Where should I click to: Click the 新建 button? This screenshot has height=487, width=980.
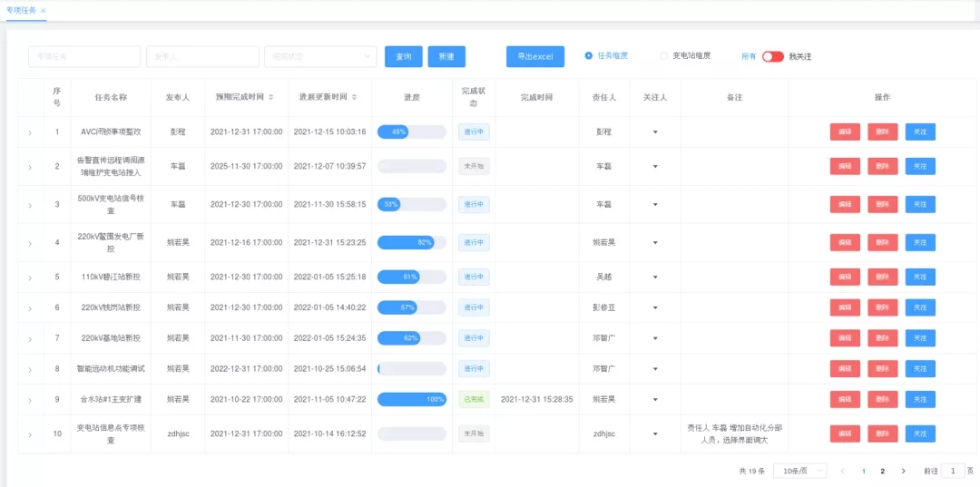pos(446,56)
